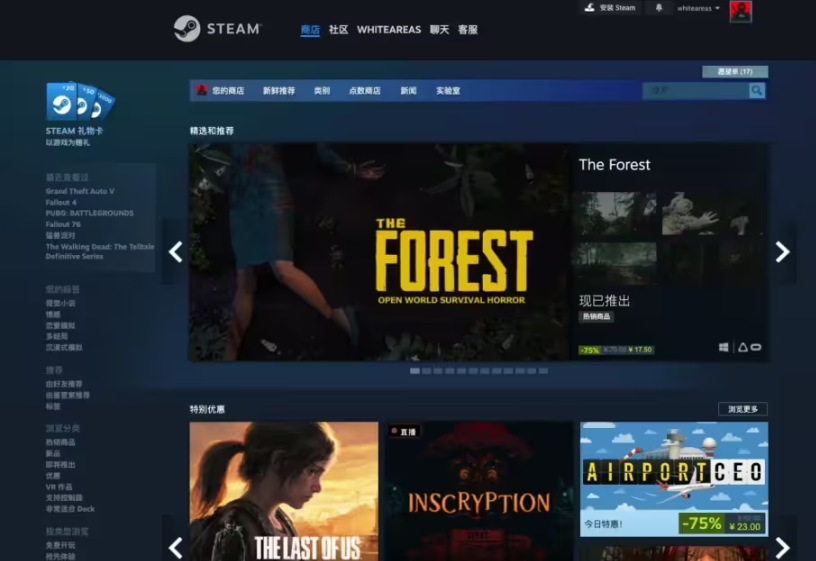Open The Walking Dead Telltale Definitive Series
This screenshot has height=561, width=816.
100,251
